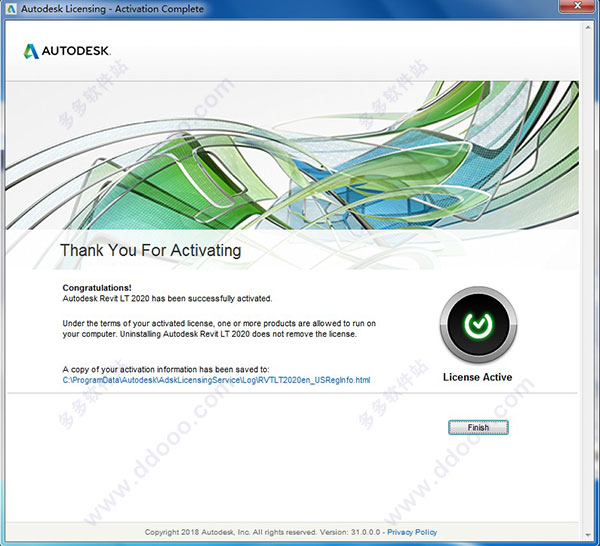Click the copyright and version 31.0.0.0 text

[x=262, y=532]
